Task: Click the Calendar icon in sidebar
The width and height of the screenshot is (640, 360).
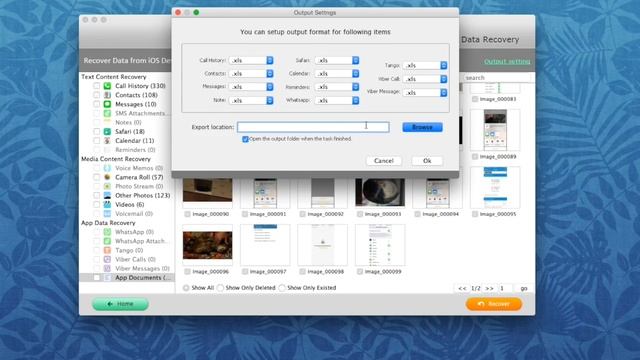Action: pos(107,140)
